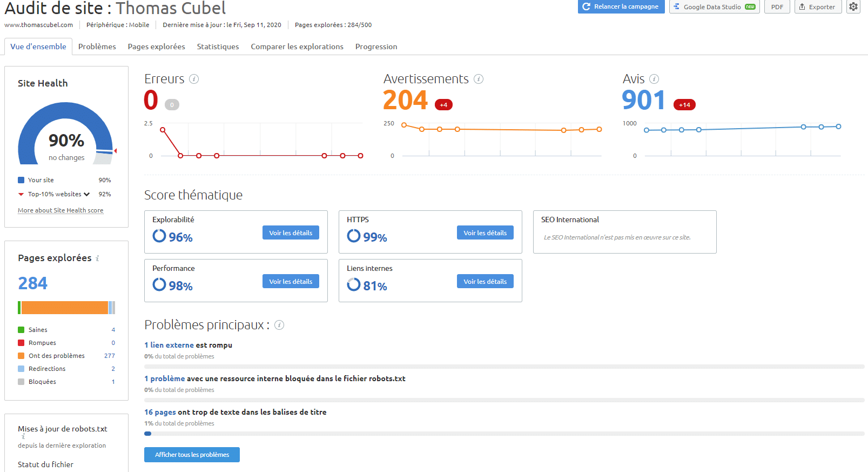
Task: Click the orange Ont des problèmes swatch
Action: [21, 356]
